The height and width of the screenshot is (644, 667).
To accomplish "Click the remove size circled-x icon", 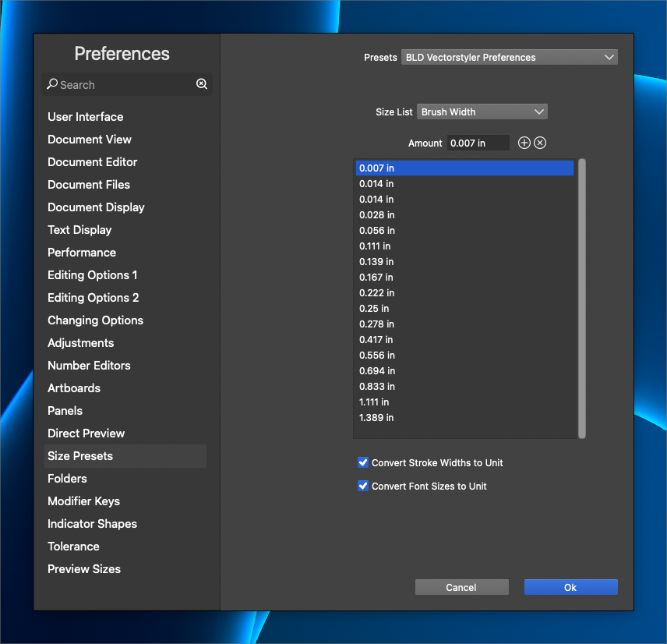I will coord(540,143).
